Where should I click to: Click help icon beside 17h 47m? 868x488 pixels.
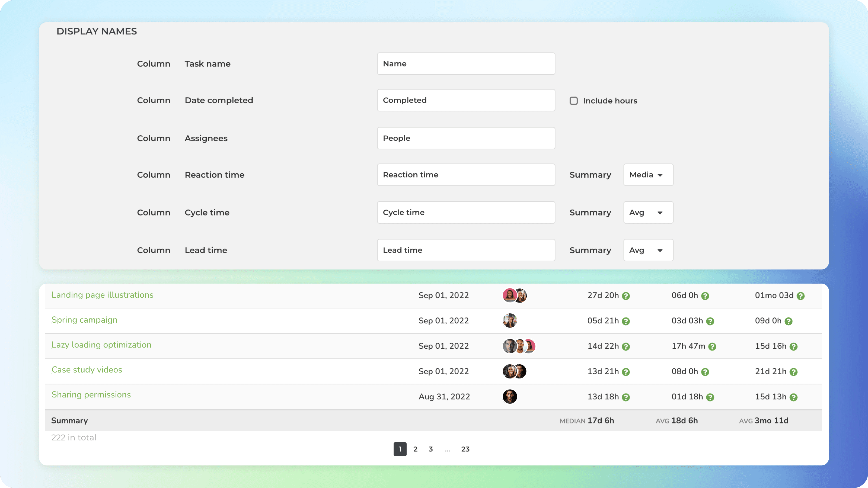pyautogui.click(x=712, y=346)
